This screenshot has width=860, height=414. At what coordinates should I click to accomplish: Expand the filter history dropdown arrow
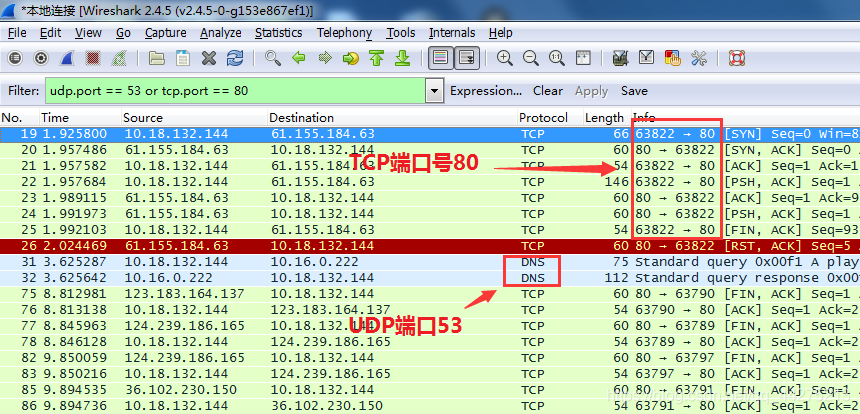point(435,91)
